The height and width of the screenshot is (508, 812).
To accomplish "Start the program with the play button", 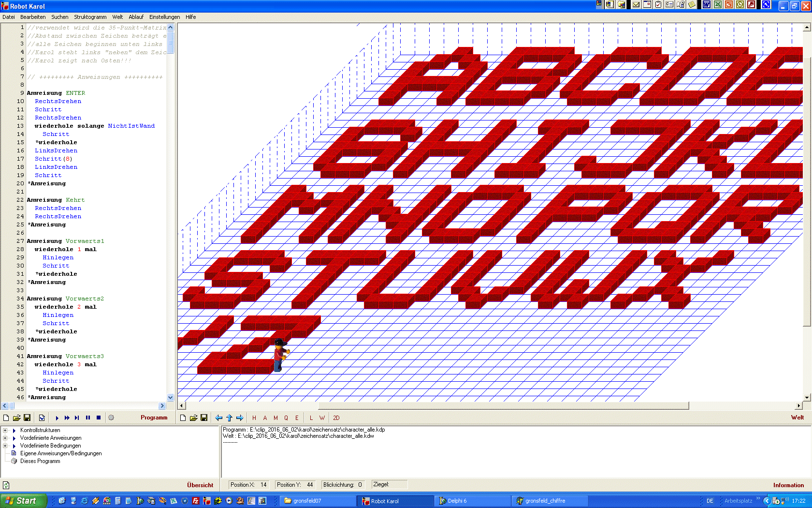I will [x=57, y=418].
